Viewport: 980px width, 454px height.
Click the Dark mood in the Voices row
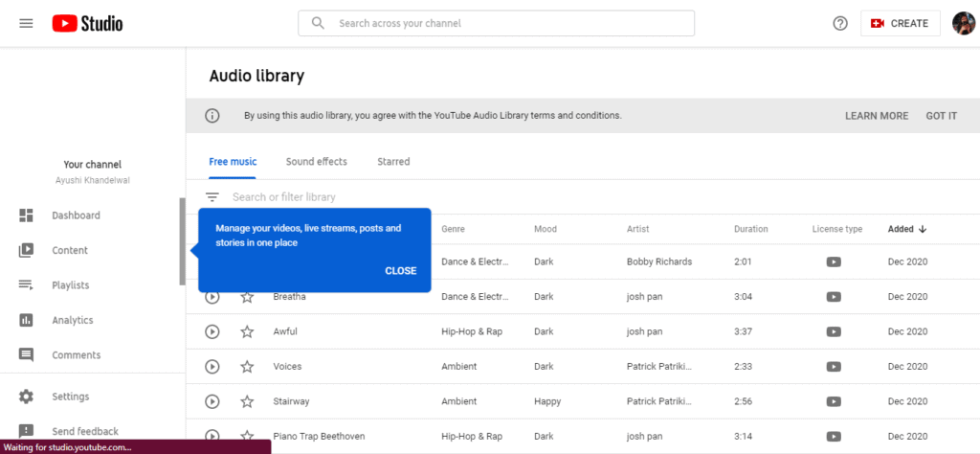pyautogui.click(x=544, y=367)
